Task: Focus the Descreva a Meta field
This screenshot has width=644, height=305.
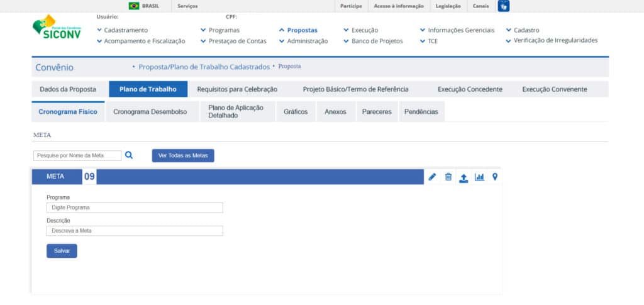Action: tap(135, 231)
